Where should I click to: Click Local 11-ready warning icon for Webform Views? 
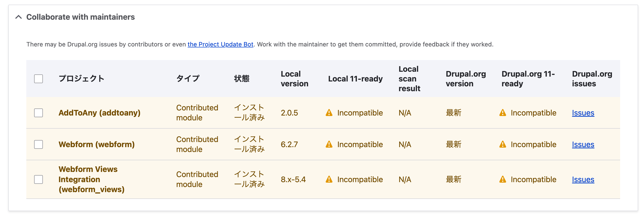click(329, 179)
